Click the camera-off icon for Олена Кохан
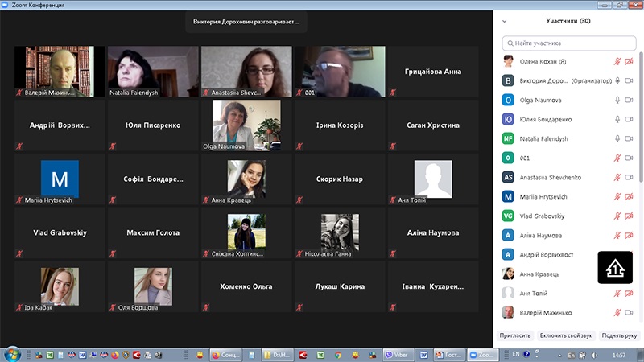This screenshot has height=362, width=644. tap(629, 62)
